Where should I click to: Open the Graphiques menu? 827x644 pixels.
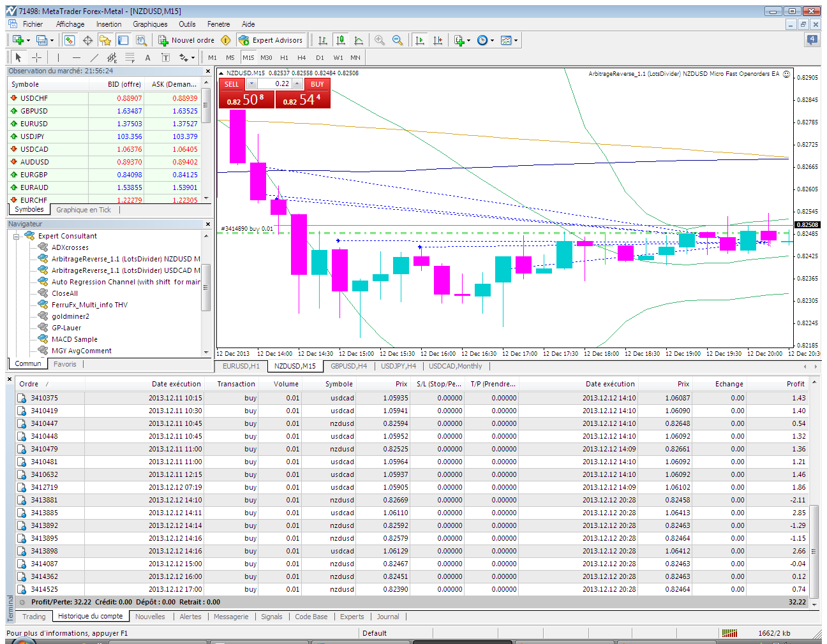click(x=150, y=24)
